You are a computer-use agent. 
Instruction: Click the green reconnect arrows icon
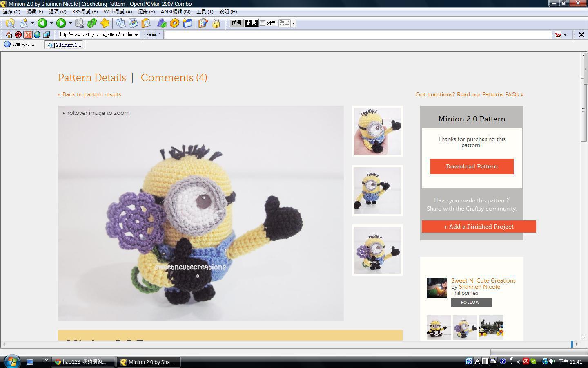(92, 23)
